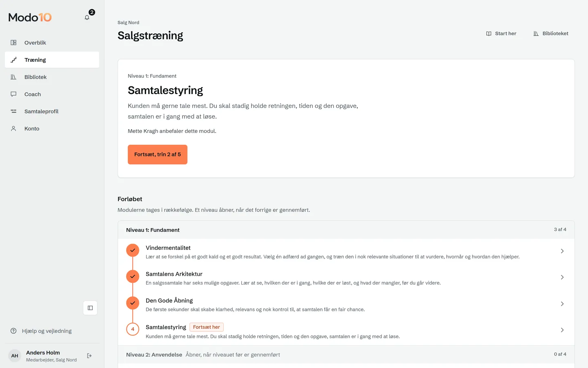
Task: Click the Samtaleprofil sliders icon
Action: pos(13,111)
